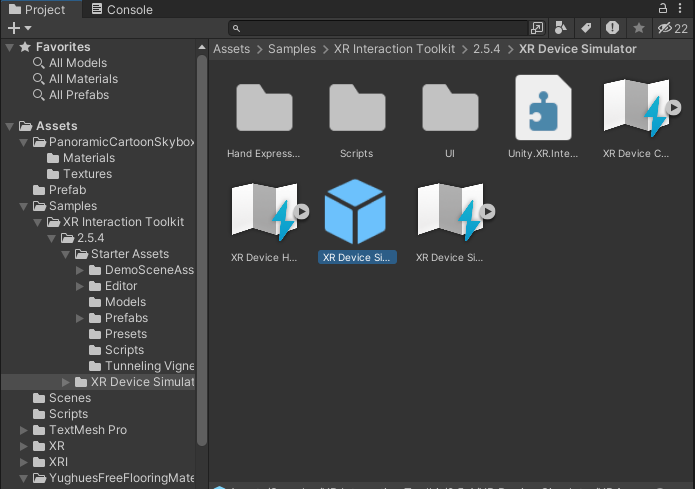Select the Scripts folder under Starter Assets
The width and height of the screenshot is (695, 489).
pos(117,350)
